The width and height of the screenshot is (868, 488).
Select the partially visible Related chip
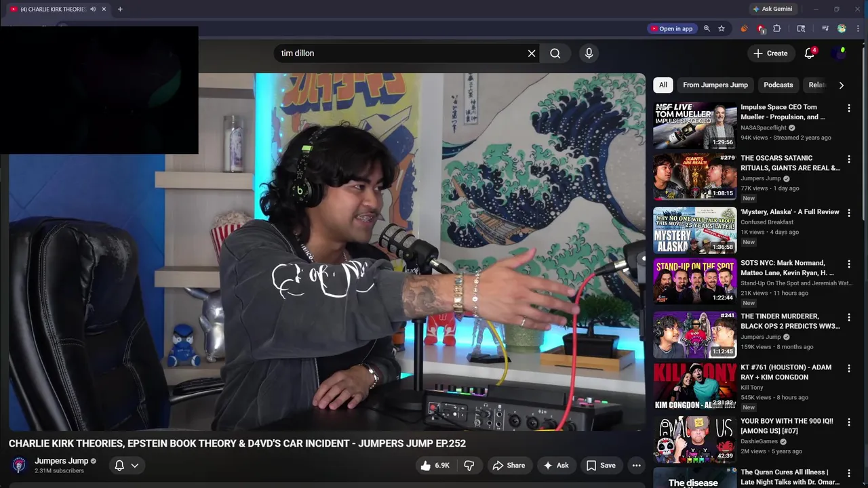click(816, 85)
